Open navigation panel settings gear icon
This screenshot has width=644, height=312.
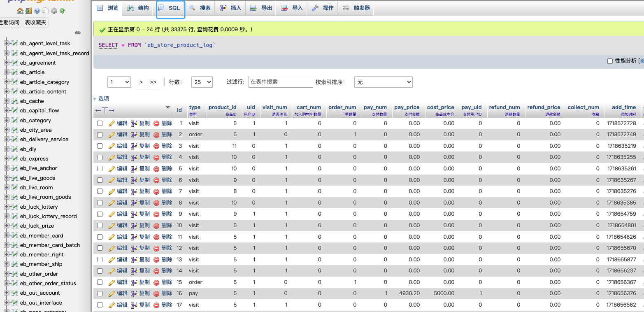pyautogui.click(x=53, y=11)
